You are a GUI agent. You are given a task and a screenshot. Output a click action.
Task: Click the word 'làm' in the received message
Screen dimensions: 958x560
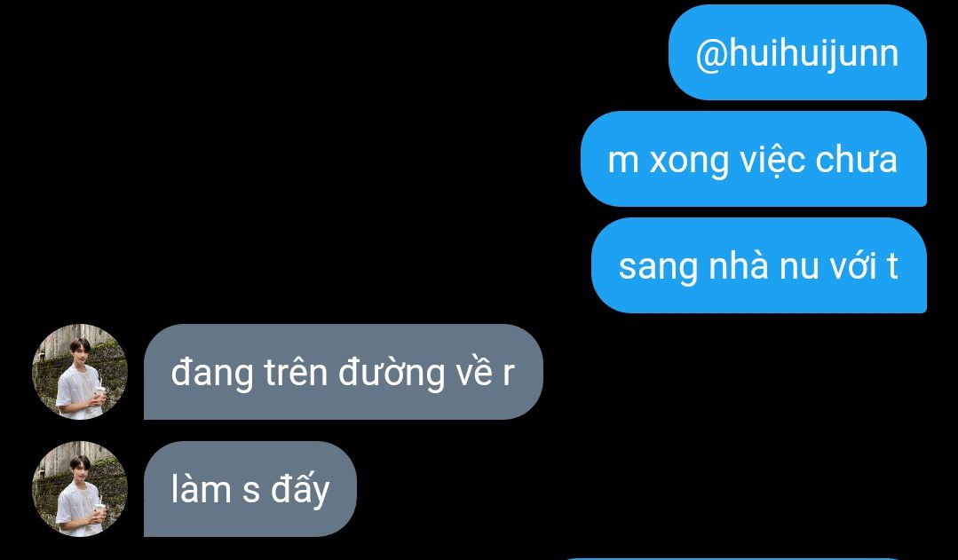(x=200, y=489)
